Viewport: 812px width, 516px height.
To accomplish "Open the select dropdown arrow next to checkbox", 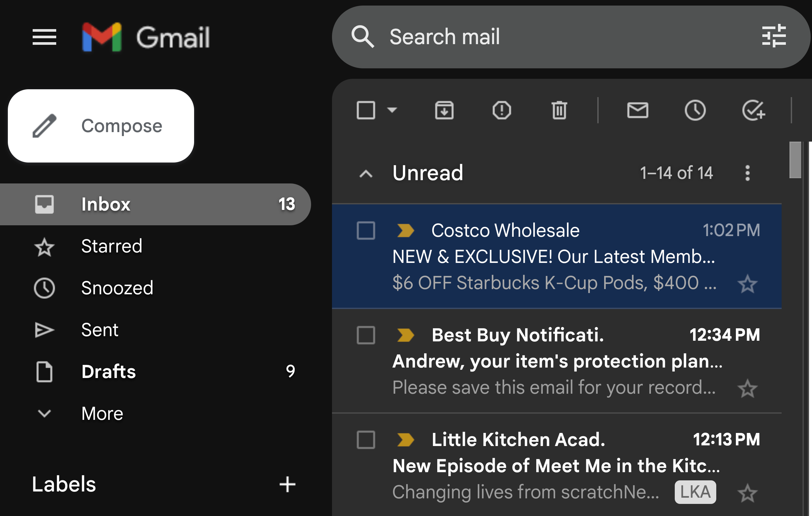I will (392, 110).
